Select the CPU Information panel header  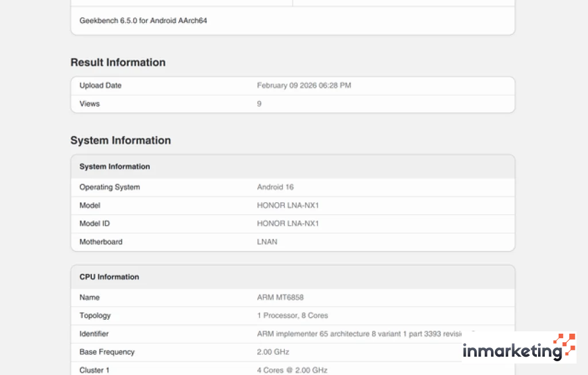(109, 277)
